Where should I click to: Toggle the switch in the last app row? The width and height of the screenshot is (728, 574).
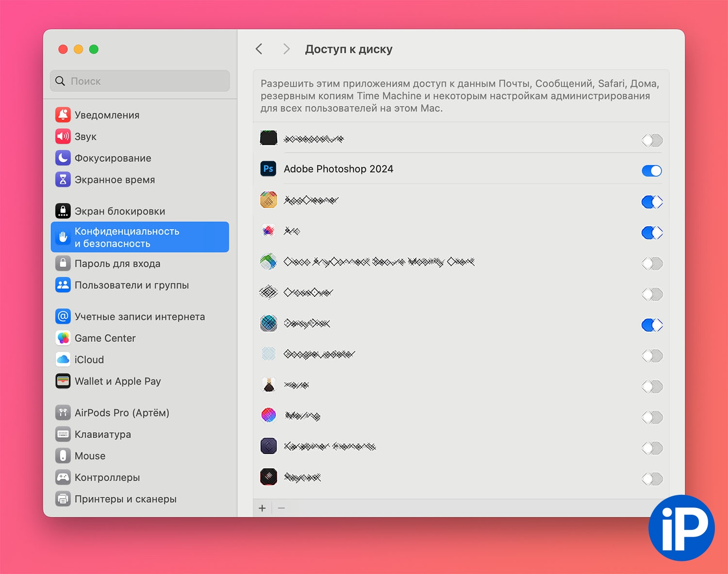click(x=651, y=479)
